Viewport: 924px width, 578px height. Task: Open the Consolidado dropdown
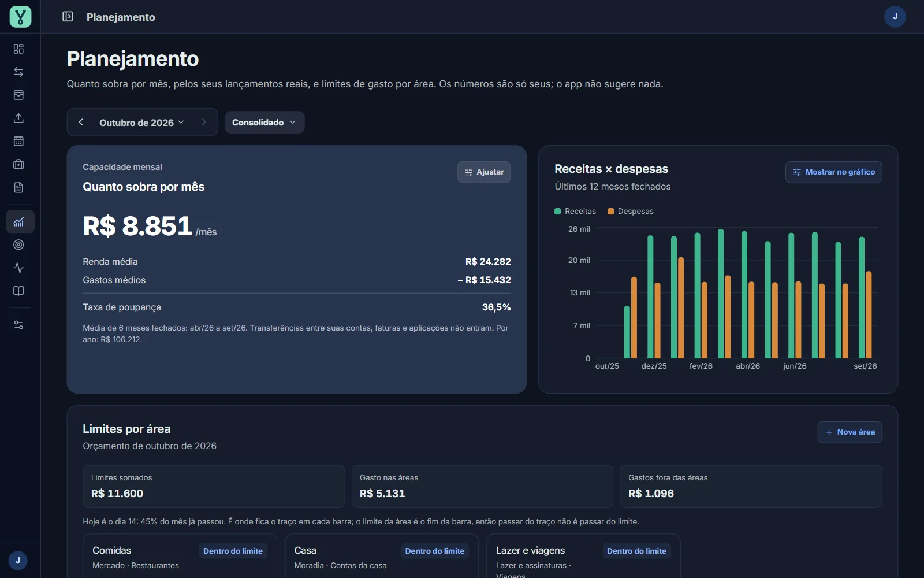pyautogui.click(x=264, y=123)
